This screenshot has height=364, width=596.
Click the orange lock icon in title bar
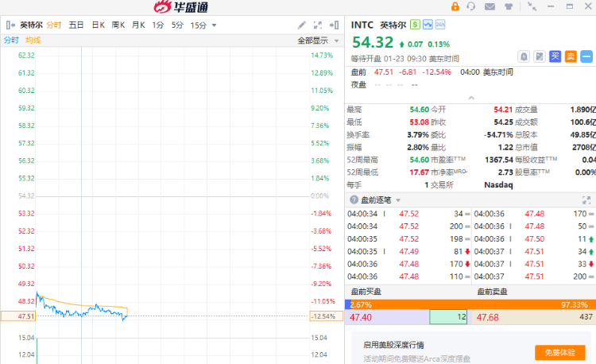point(455,7)
